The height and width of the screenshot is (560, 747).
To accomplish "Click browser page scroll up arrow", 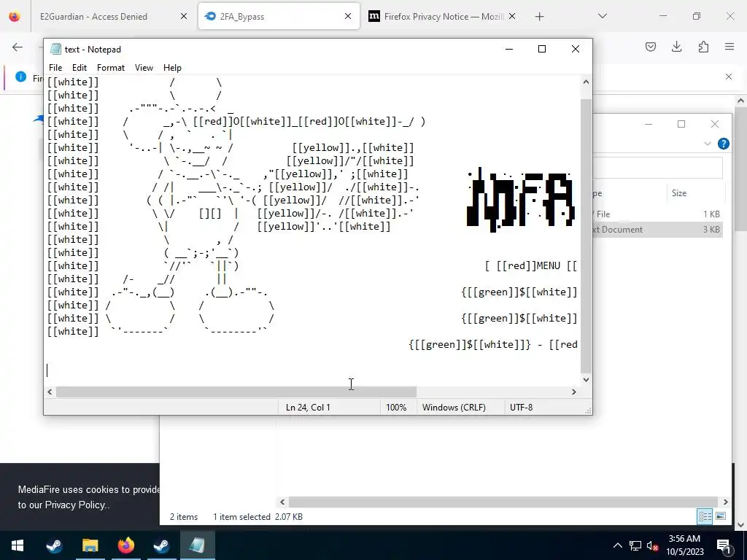I will (741, 101).
